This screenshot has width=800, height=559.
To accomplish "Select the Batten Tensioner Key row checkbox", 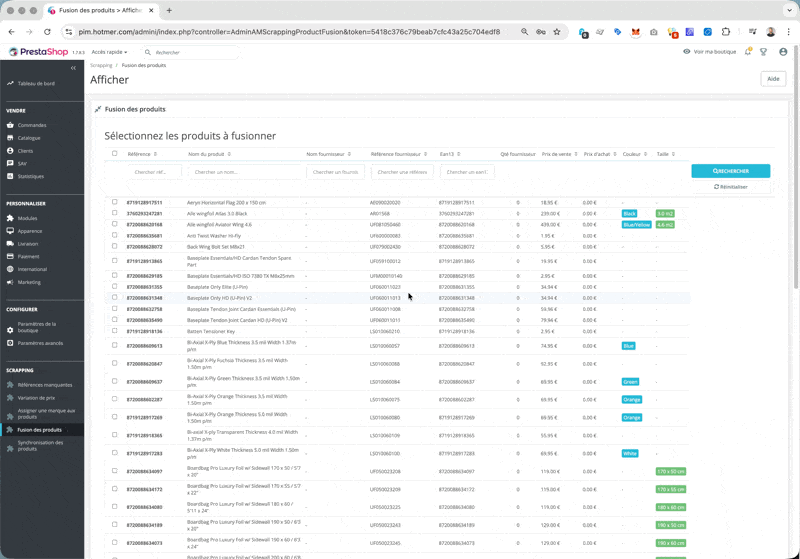I will coord(114,331).
